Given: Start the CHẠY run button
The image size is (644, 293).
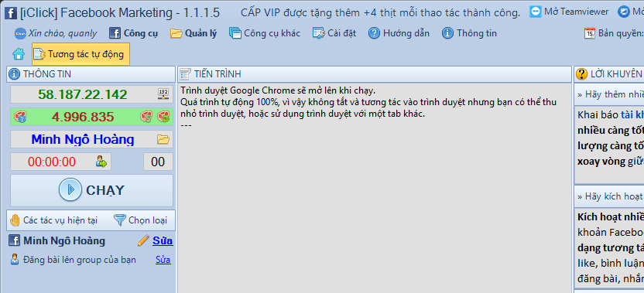Looking at the screenshot, I should [x=91, y=190].
